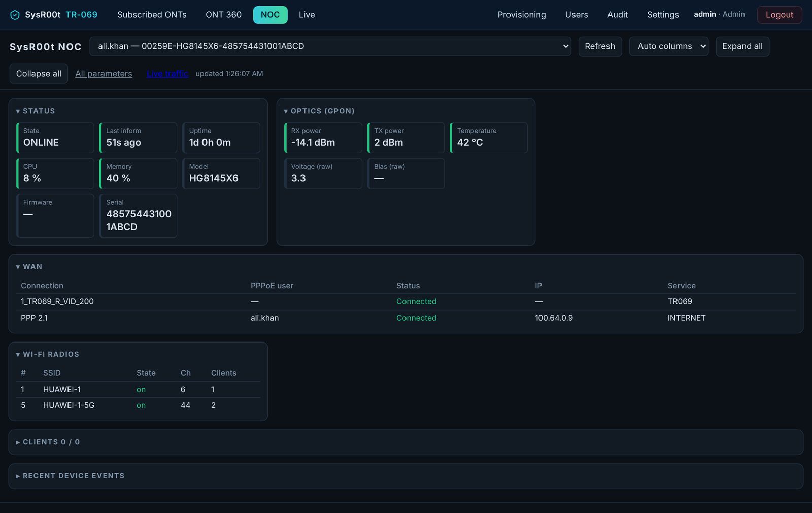The image size is (812, 513).
Task: Click the ali.khan PPPoE user cell
Action: (x=264, y=318)
